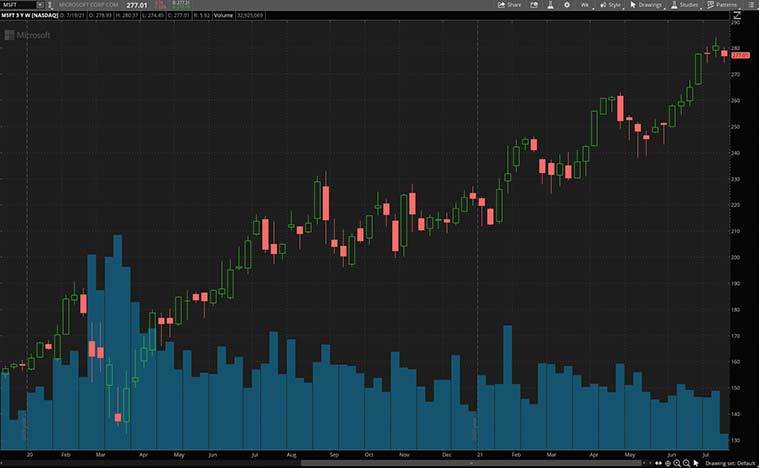
Task: Open the Wk timeframe dropdown
Action: point(585,5)
